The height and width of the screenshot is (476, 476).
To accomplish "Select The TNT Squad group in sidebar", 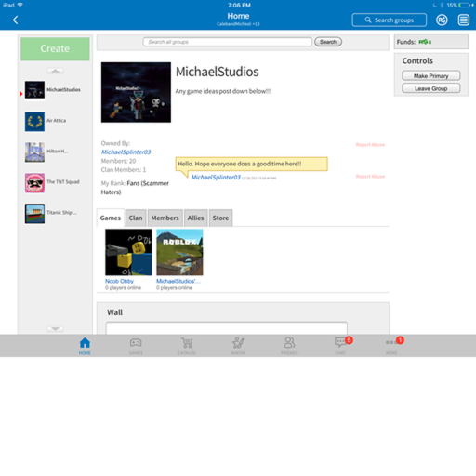I will [53, 182].
